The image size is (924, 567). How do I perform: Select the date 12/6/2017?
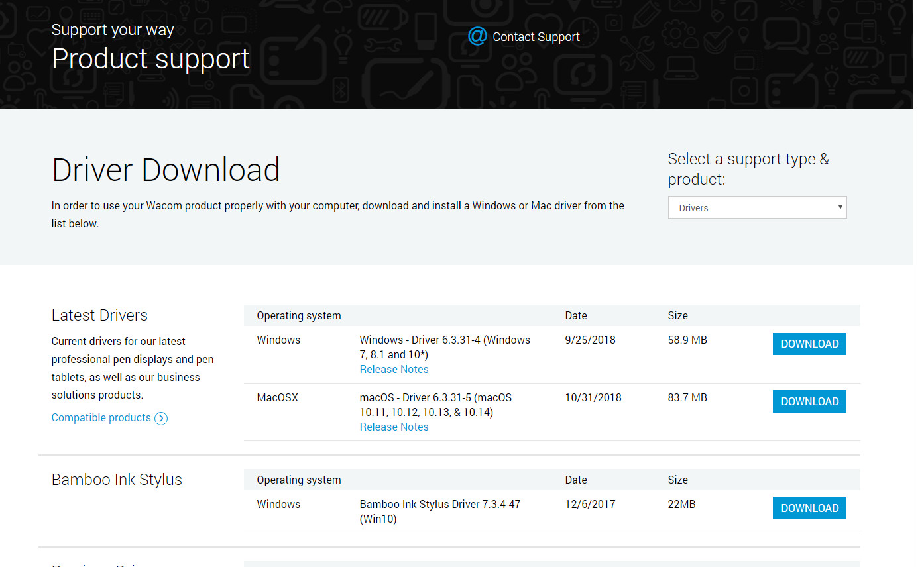pyautogui.click(x=590, y=504)
